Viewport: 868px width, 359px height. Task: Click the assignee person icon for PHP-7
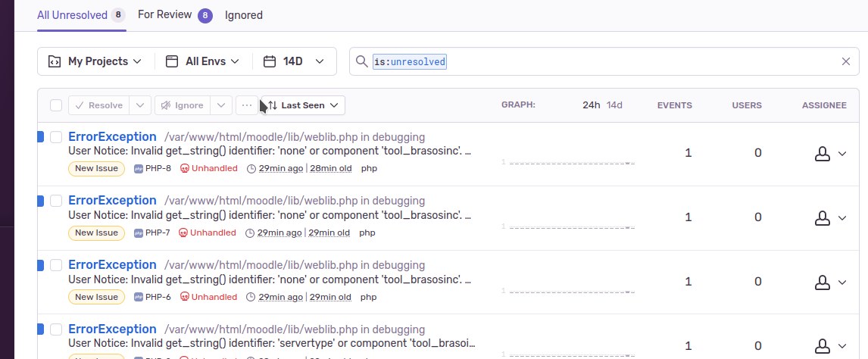click(823, 218)
